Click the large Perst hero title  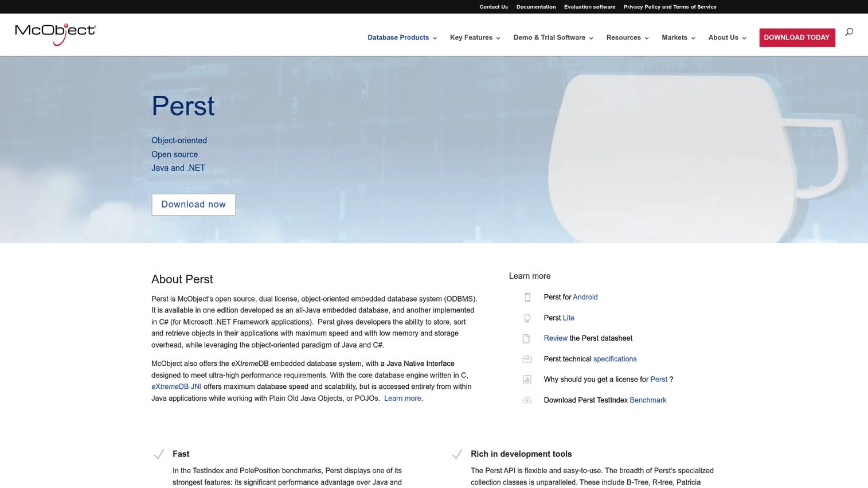(x=183, y=106)
